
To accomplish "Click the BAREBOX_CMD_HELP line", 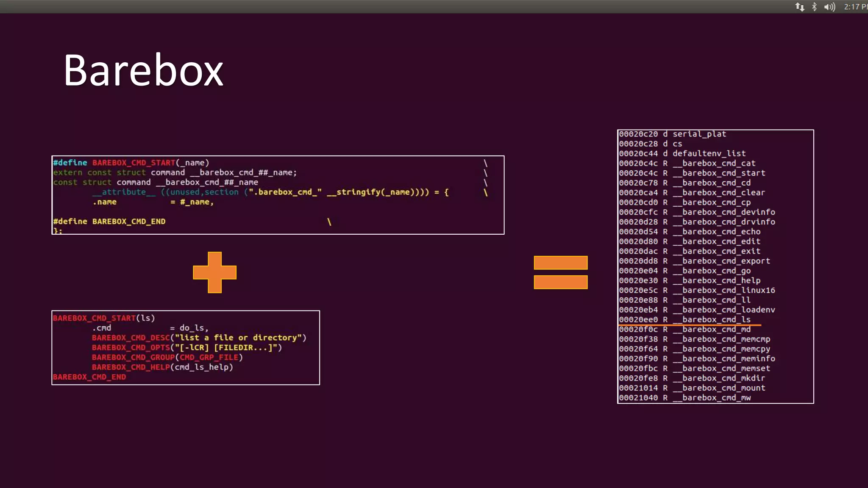I will 162,367.
